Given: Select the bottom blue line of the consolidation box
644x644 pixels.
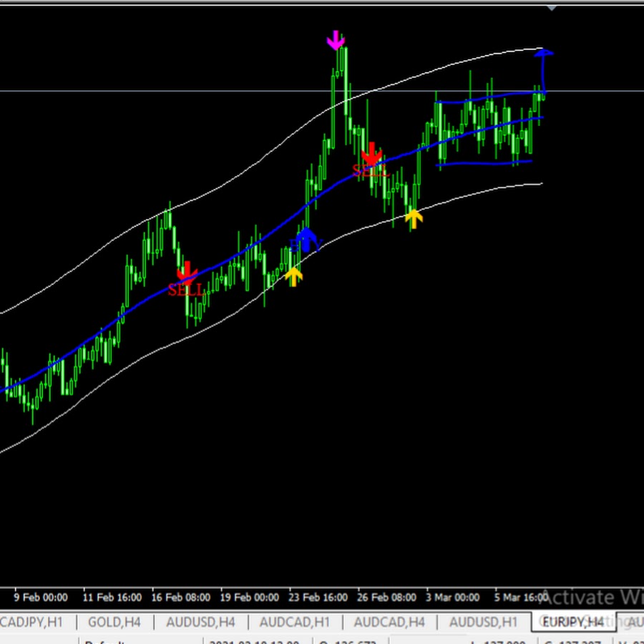Looking at the screenshot, I should 483,164.
